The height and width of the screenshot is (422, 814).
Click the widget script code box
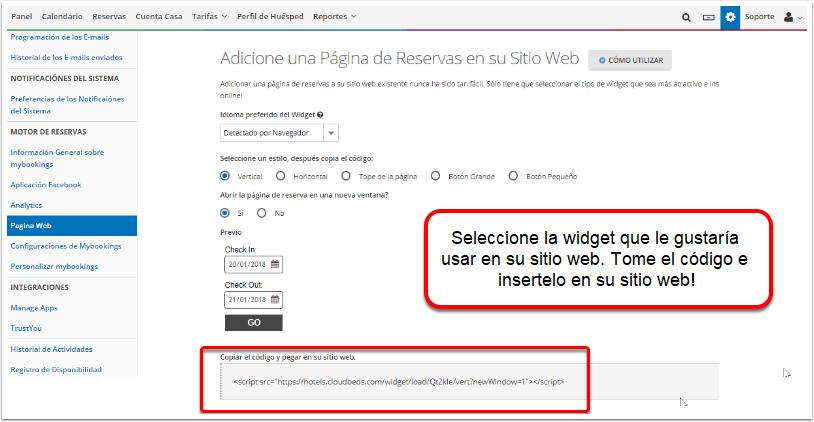tap(469, 382)
